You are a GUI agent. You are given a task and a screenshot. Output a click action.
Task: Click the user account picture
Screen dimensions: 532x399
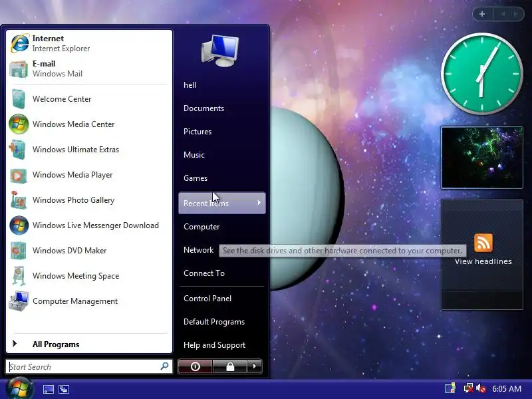(x=220, y=51)
